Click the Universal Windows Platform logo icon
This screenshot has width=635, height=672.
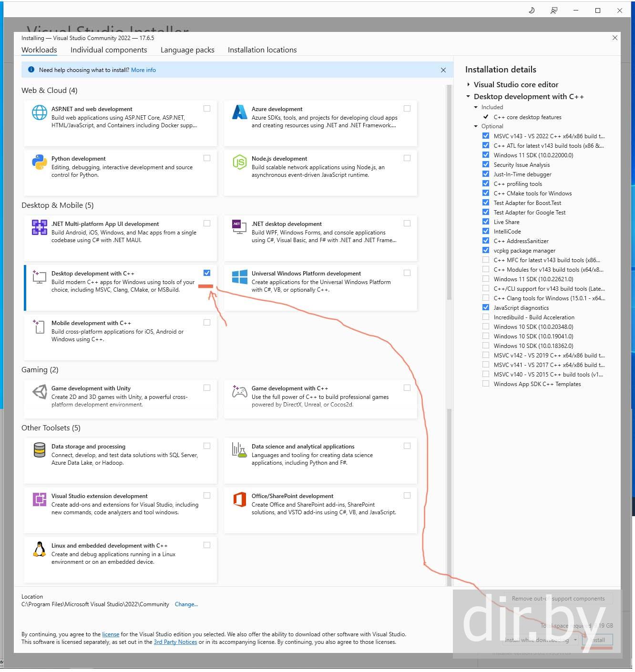239,277
